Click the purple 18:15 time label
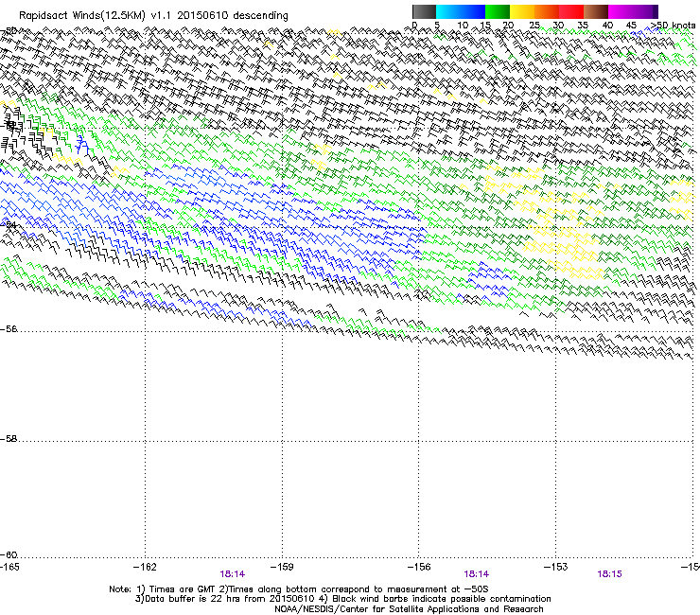 (x=609, y=574)
